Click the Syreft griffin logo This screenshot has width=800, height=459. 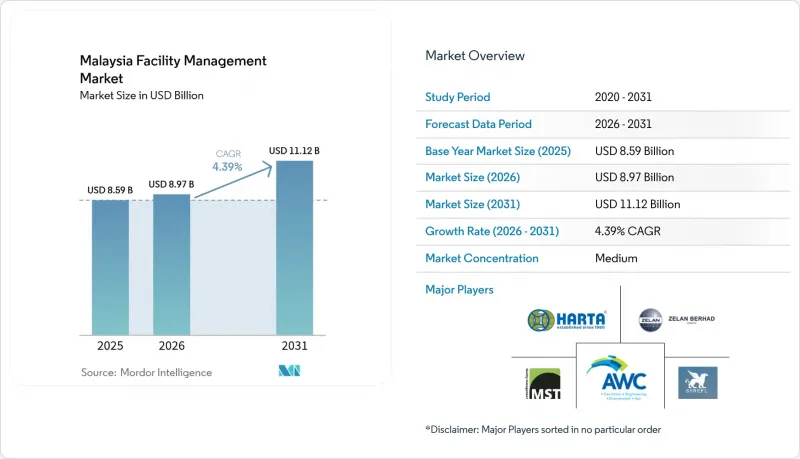click(x=697, y=382)
